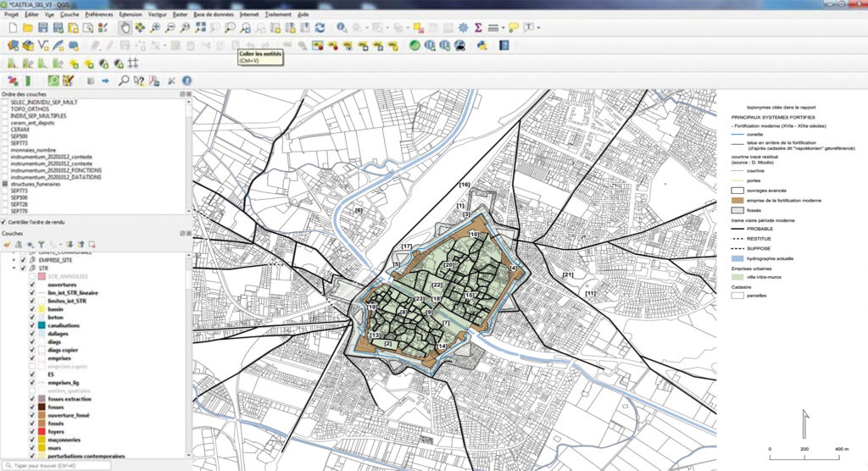Collapse the STR layer group
Image resolution: width=868 pixels, height=471 pixels.
point(14,268)
